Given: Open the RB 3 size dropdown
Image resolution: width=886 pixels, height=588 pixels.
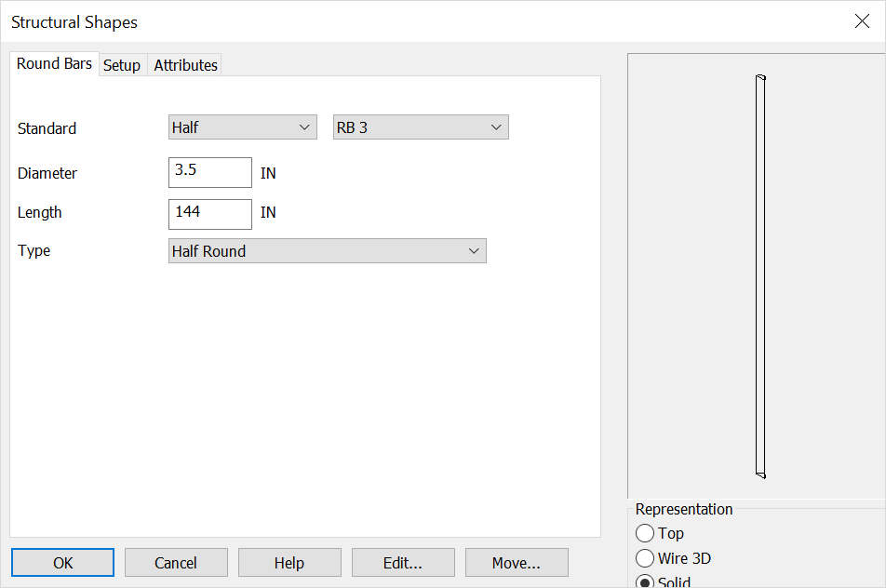Looking at the screenshot, I should click(x=420, y=127).
